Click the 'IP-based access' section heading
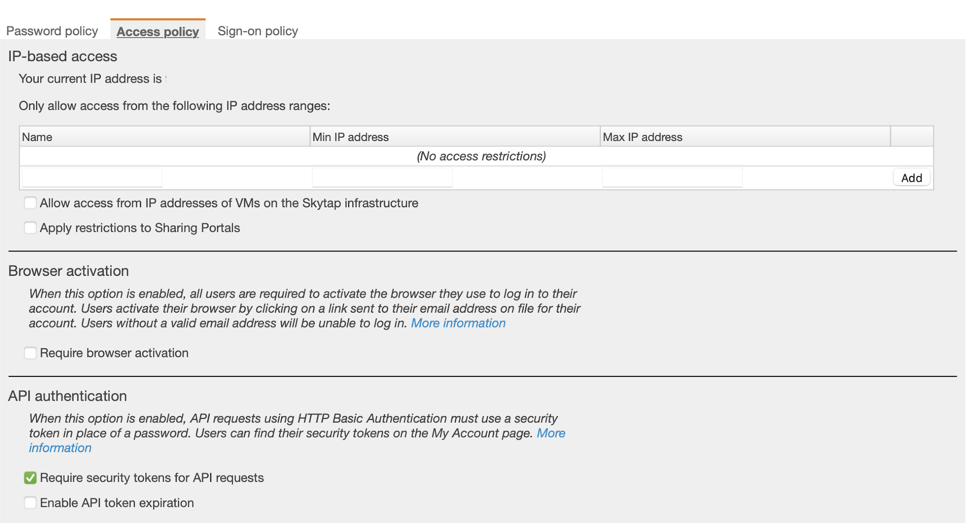The height and width of the screenshot is (523, 980). point(63,56)
